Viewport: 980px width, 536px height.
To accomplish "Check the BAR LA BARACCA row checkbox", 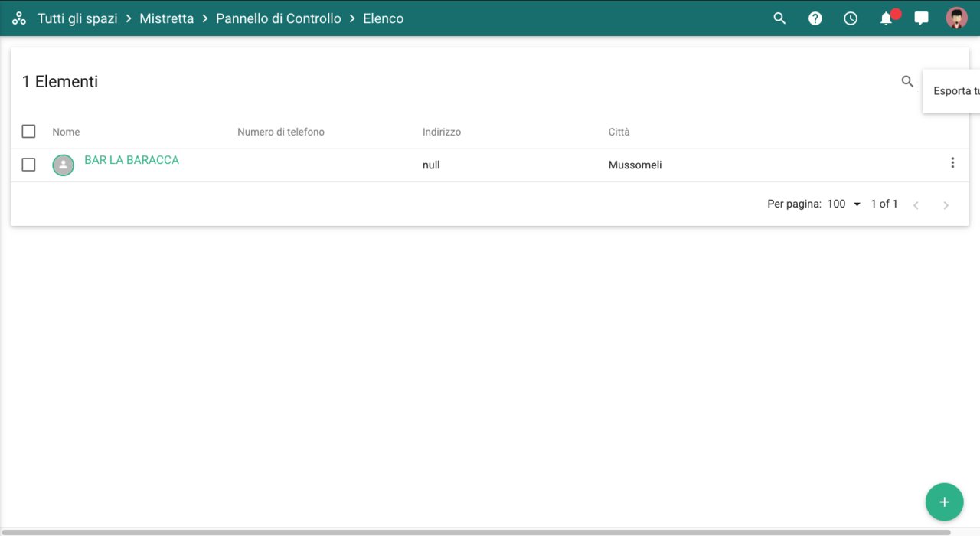I will [x=28, y=165].
